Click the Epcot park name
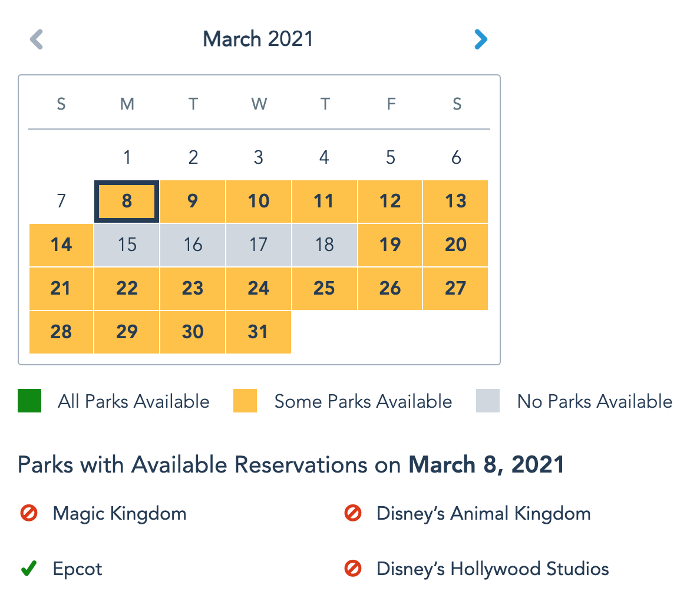The height and width of the screenshot is (601, 700). coord(77,569)
